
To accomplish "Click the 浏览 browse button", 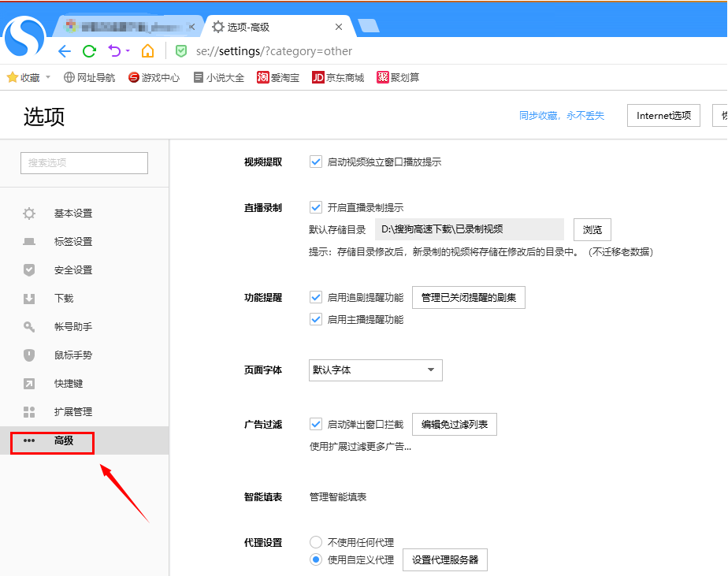I will pos(592,229).
